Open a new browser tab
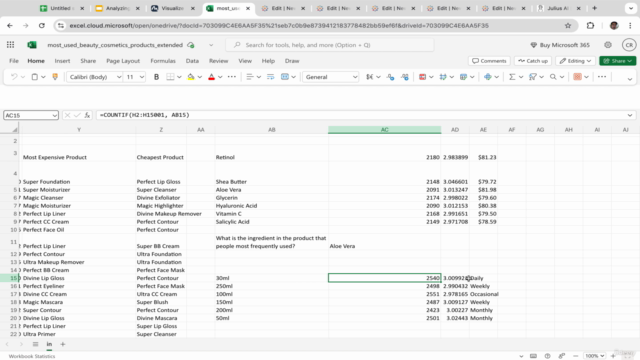 tap(594, 8)
